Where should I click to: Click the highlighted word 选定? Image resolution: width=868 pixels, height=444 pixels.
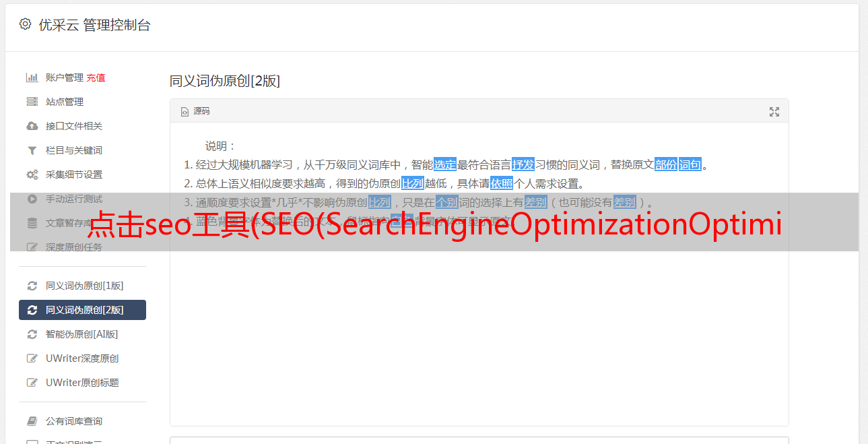coord(445,164)
